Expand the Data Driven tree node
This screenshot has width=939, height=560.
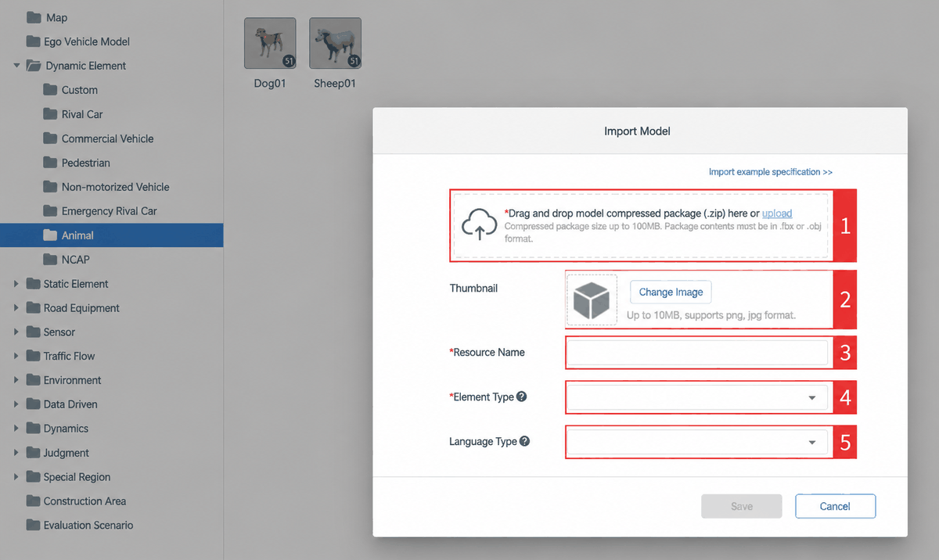pos(16,404)
